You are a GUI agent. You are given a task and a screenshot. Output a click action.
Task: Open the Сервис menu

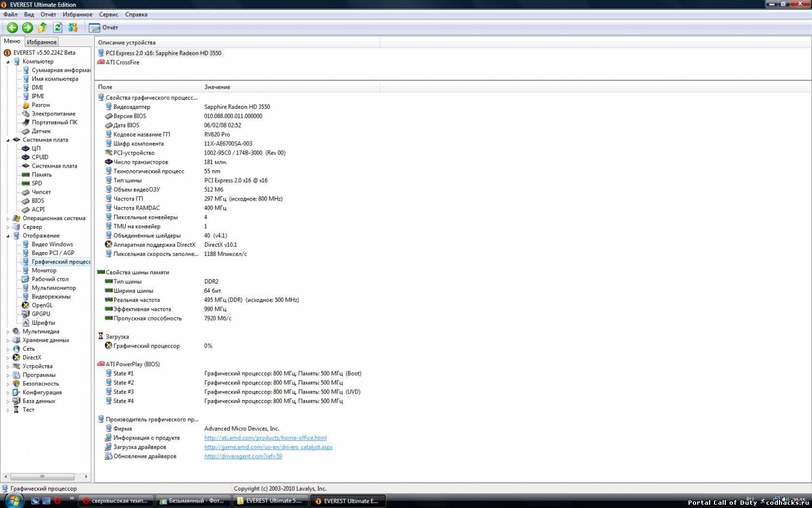(108, 15)
